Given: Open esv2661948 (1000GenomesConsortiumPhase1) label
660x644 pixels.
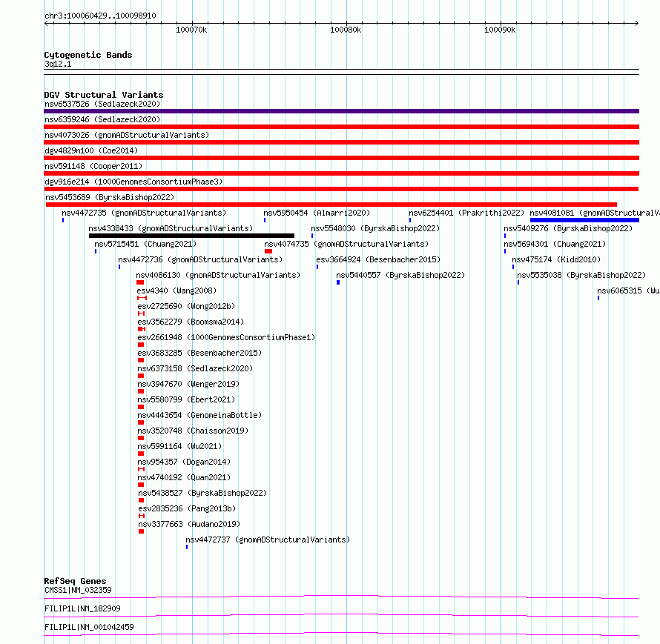Looking at the screenshot, I should pos(226,337).
